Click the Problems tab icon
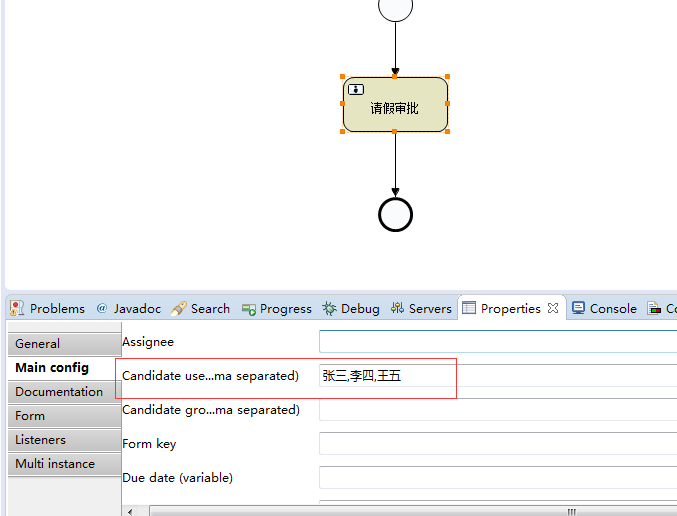Screen dimensions: 677x516 tap(17, 308)
